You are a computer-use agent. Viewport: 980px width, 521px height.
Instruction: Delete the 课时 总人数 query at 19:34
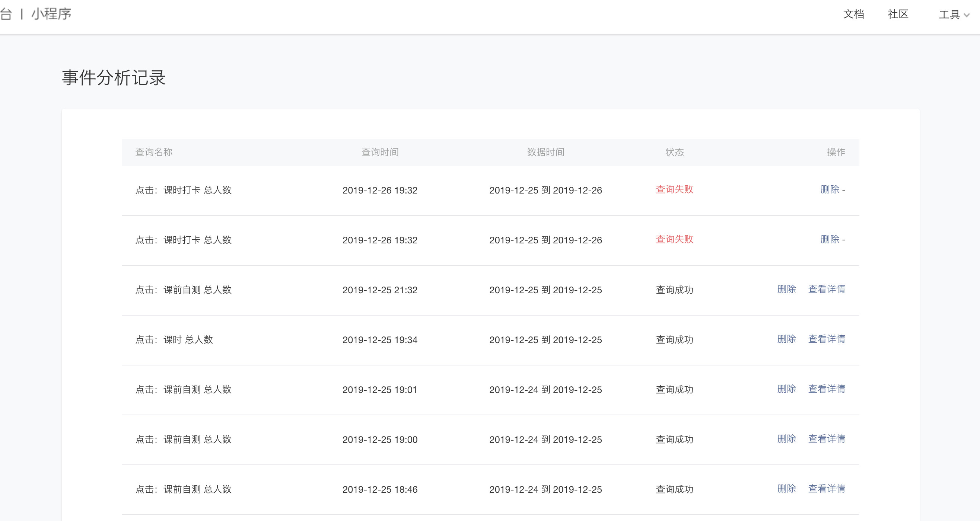coord(786,339)
